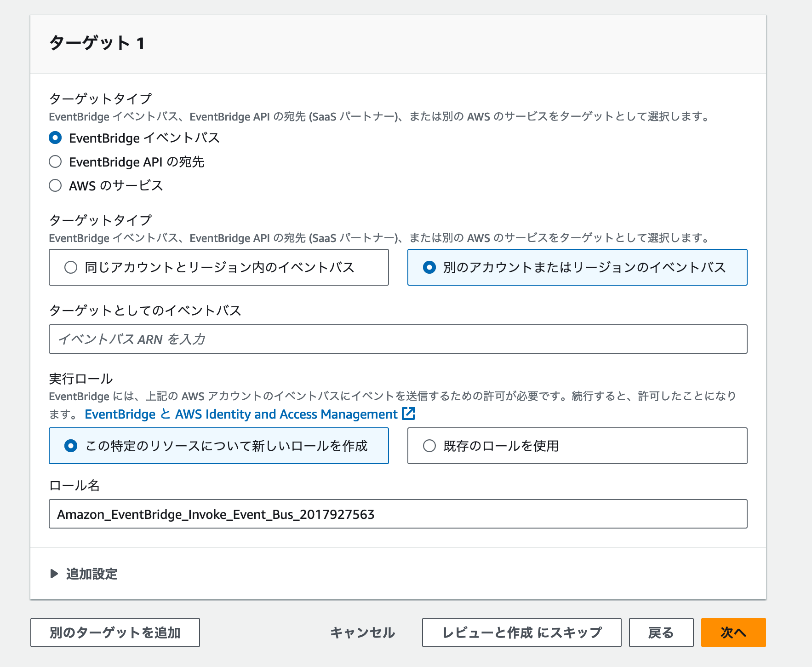Enable この特定のリソースについて新しいロールを作成

(x=71, y=446)
